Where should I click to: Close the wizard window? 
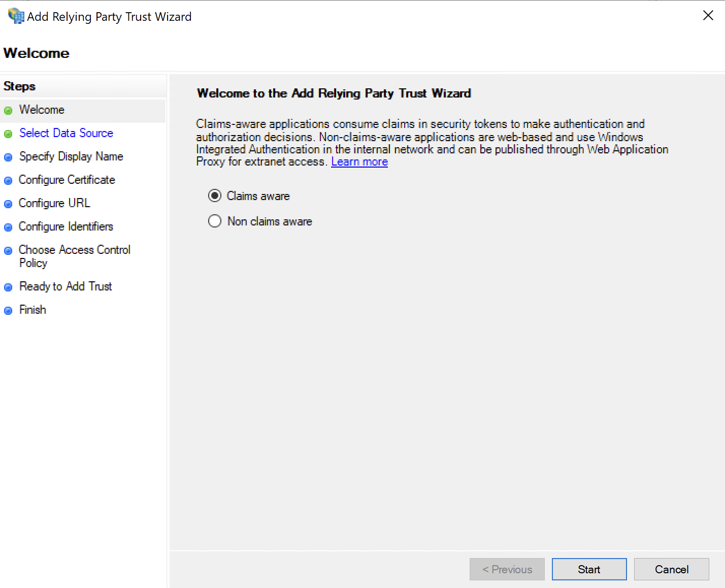point(708,16)
